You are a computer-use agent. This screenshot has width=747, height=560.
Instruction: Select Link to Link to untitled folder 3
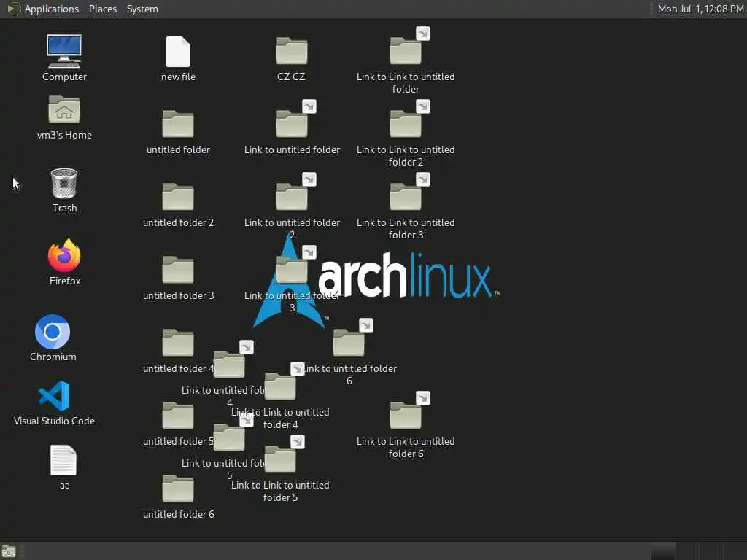coord(406,197)
